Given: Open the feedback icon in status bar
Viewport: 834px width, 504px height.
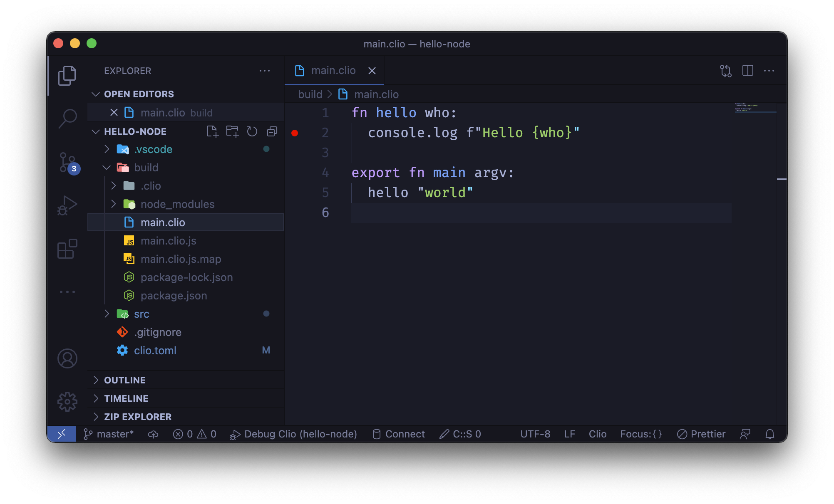Looking at the screenshot, I should tap(745, 434).
